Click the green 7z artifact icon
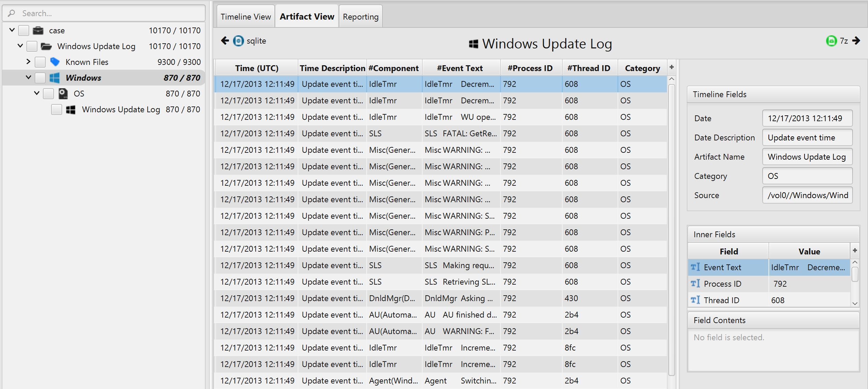Image resolution: width=868 pixels, height=389 pixels. tap(832, 41)
